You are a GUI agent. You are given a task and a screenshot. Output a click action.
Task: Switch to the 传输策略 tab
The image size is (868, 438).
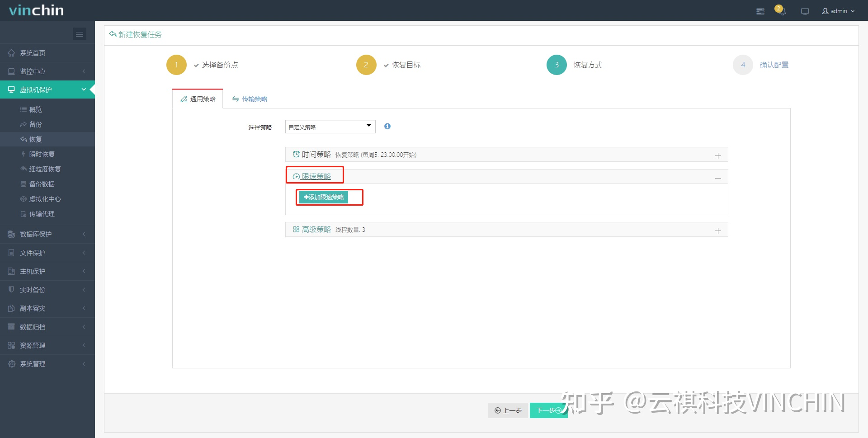(x=250, y=99)
